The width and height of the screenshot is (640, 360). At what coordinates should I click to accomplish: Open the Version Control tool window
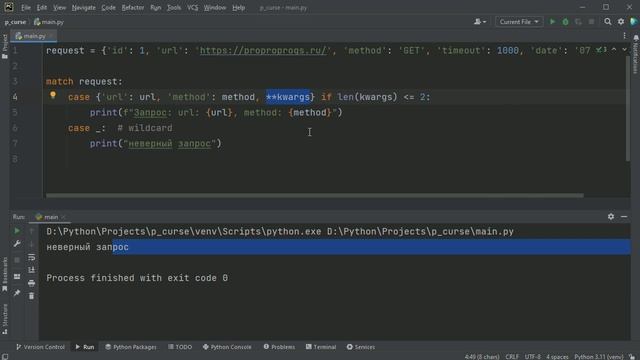40,347
